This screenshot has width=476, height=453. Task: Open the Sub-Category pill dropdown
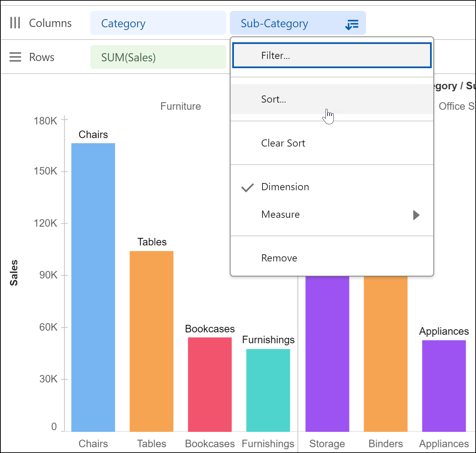point(298,23)
